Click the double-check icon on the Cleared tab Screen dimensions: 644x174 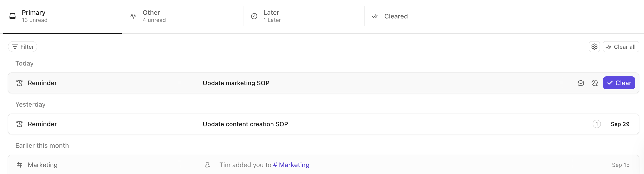coord(375,16)
